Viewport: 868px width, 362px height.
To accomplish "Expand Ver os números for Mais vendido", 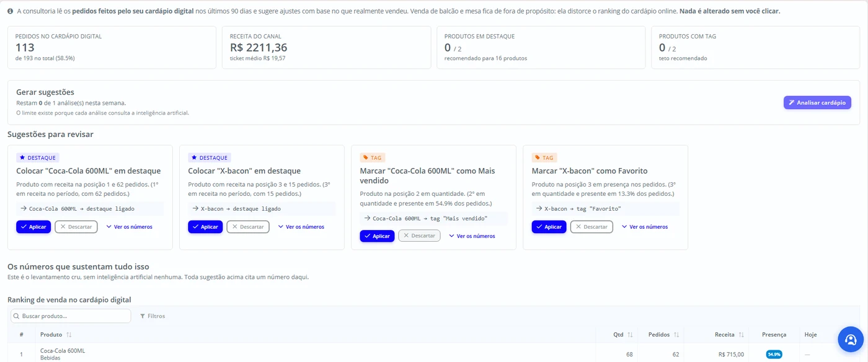I will (x=472, y=236).
